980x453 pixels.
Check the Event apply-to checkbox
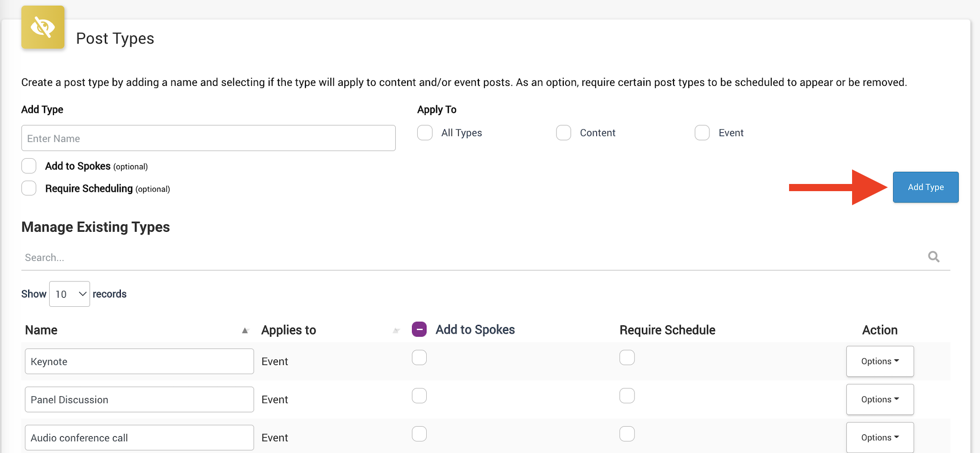pos(702,133)
